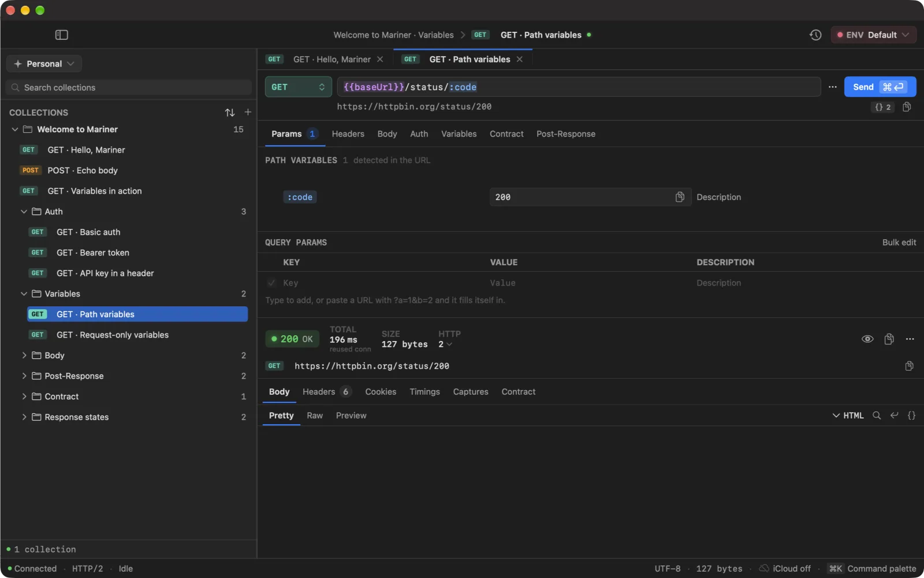This screenshot has width=924, height=578.
Task: Send the request
Action: coord(880,87)
